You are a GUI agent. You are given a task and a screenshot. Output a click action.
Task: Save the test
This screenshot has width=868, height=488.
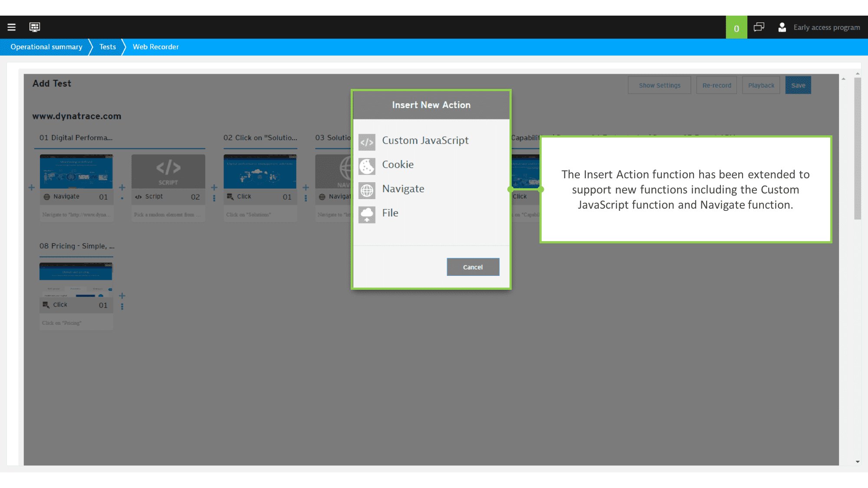pyautogui.click(x=798, y=85)
